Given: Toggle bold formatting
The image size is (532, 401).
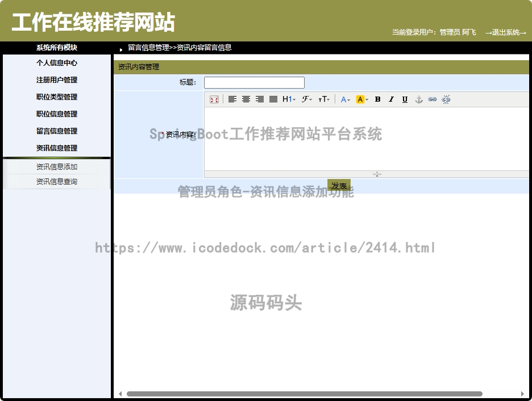Looking at the screenshot, I should pyautogui.click(x=377, y=99).
